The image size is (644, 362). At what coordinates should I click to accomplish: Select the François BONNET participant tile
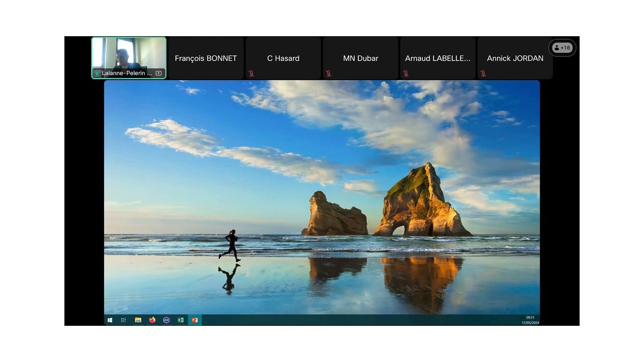tap(206, 58)
